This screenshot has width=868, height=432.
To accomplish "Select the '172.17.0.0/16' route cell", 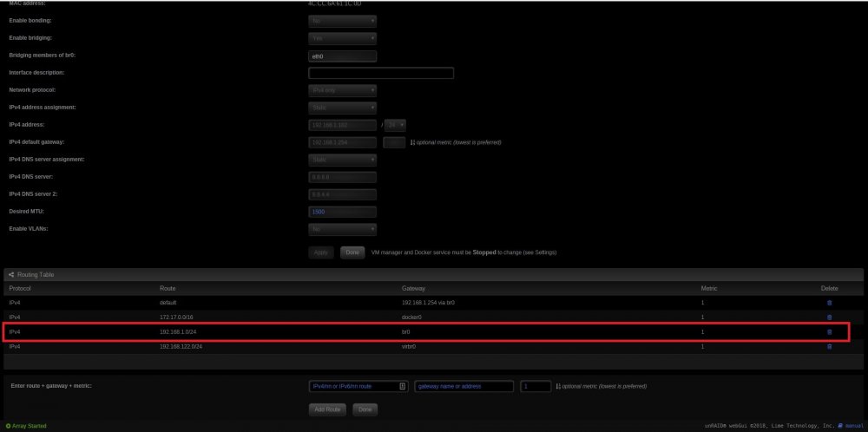I will click(175, 317).
